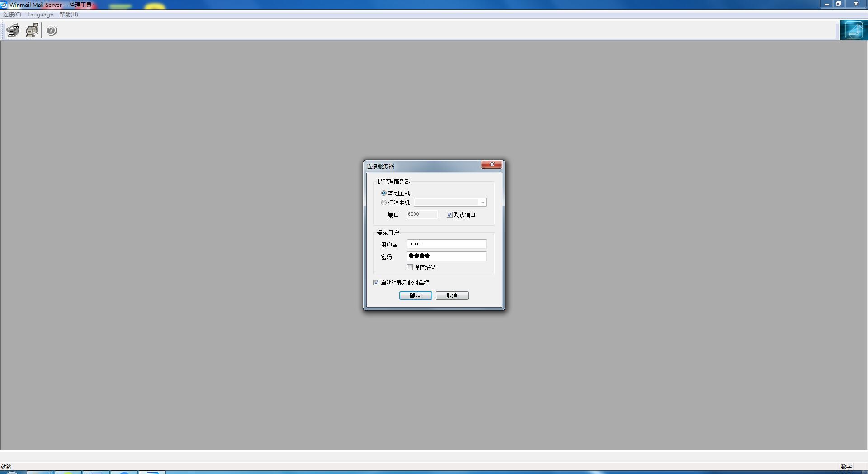The image size is (868, 474).
Task: Click the admin username input field
Action: point(446,244)
